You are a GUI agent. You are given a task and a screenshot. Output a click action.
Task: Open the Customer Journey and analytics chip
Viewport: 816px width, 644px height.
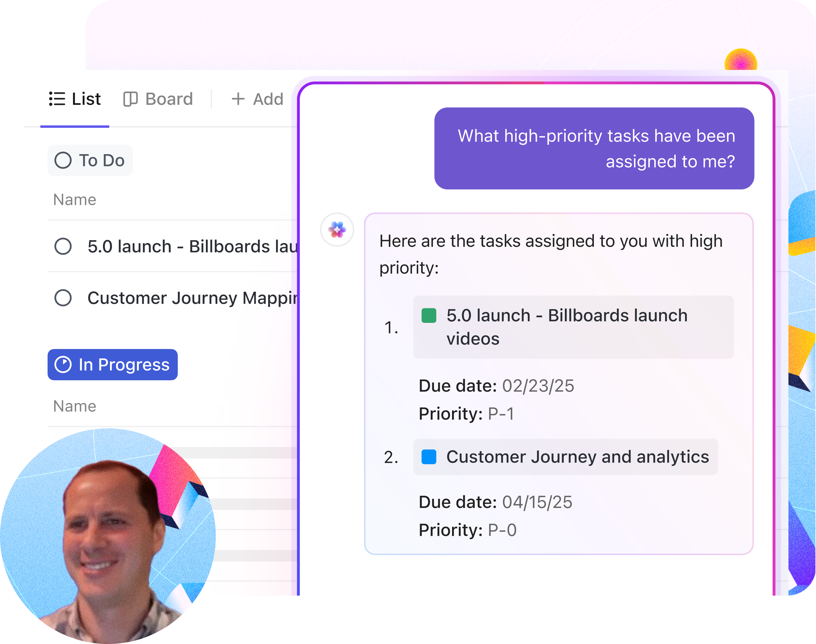click(577, 457)
